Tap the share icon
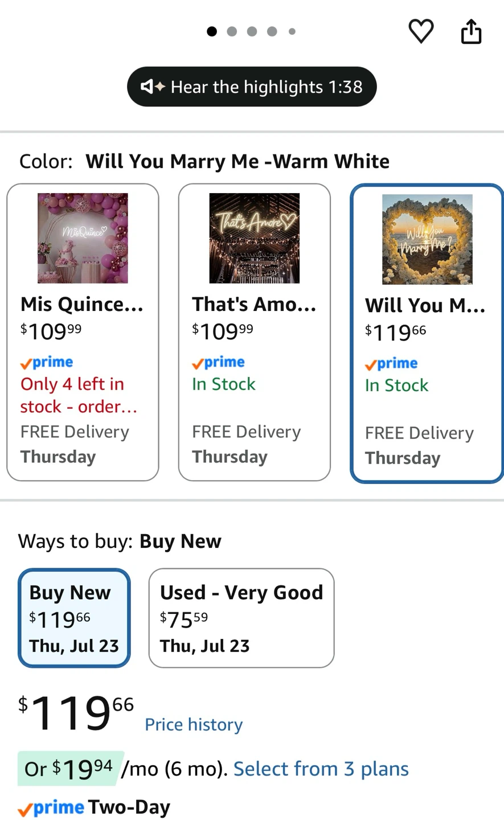Screen dimensions: 504x820 pyautogui.click(x=471, y=31)
